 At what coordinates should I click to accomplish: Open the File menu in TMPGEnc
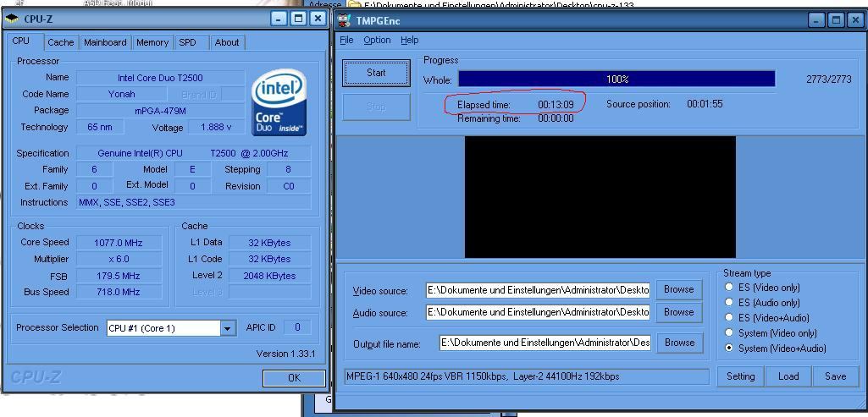coord(346,40)
